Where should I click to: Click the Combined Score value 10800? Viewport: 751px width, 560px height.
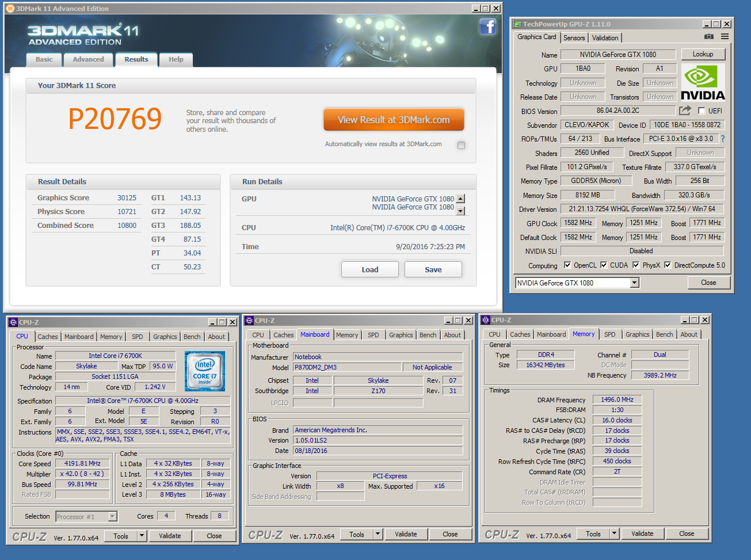(x=127, y=225)
